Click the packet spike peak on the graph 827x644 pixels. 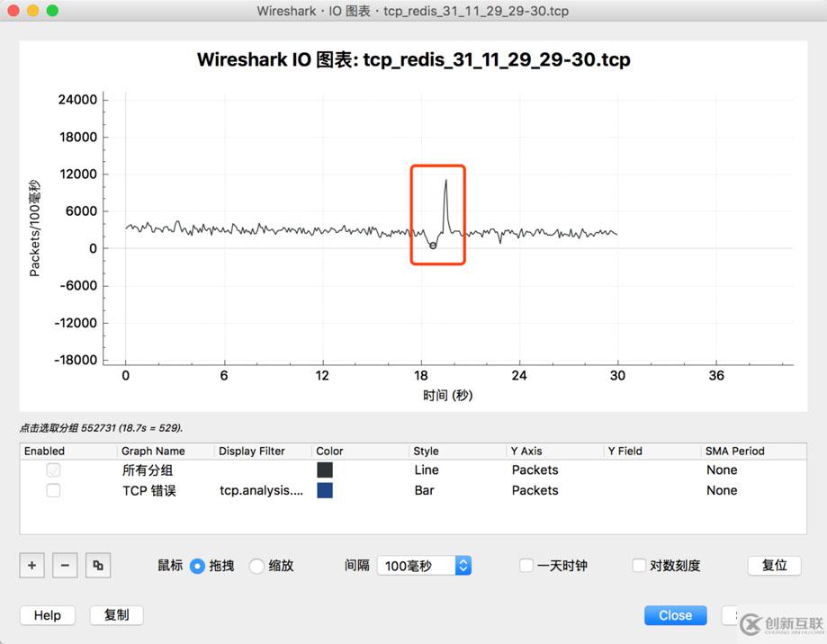[x=445, y=182]
